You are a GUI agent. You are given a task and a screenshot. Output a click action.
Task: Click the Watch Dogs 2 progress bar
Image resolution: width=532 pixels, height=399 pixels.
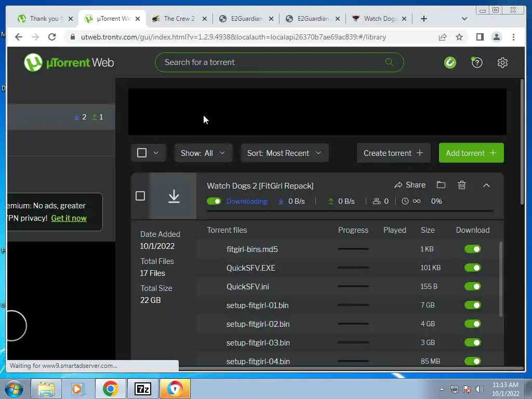pos(350,211)
